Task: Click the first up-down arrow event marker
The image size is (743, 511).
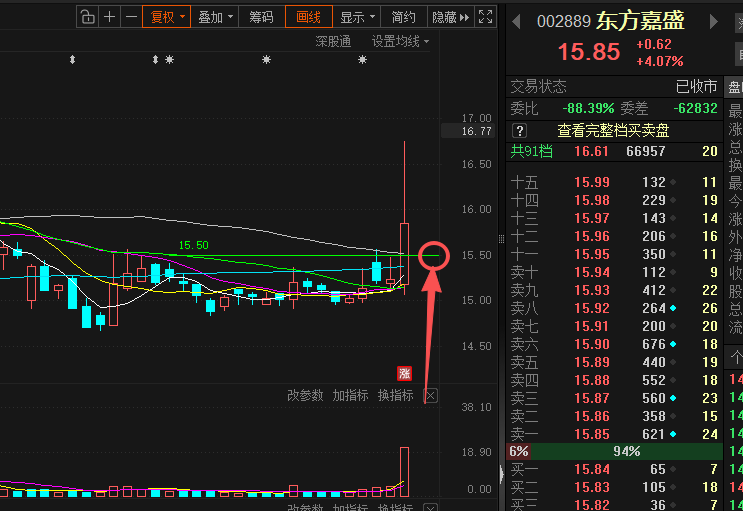Action: [72, 60]
